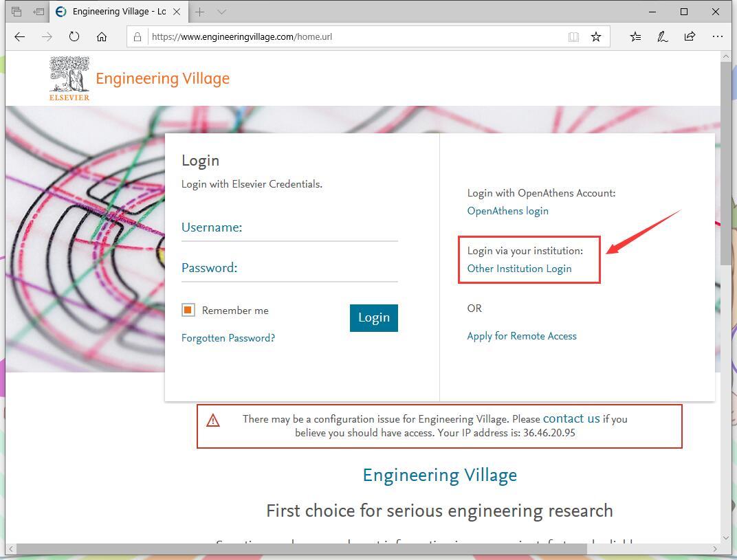737x560 pixels.
Task: Click the horizontal scrollbar thumb
Action: pyautogui.click(x=302, y=549)
